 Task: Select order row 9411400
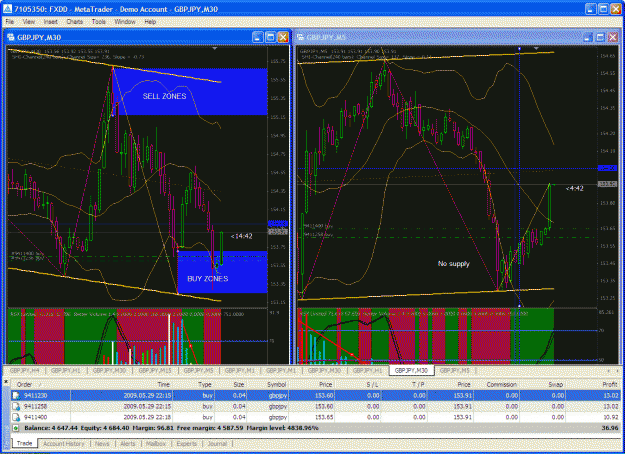point(316,417)
